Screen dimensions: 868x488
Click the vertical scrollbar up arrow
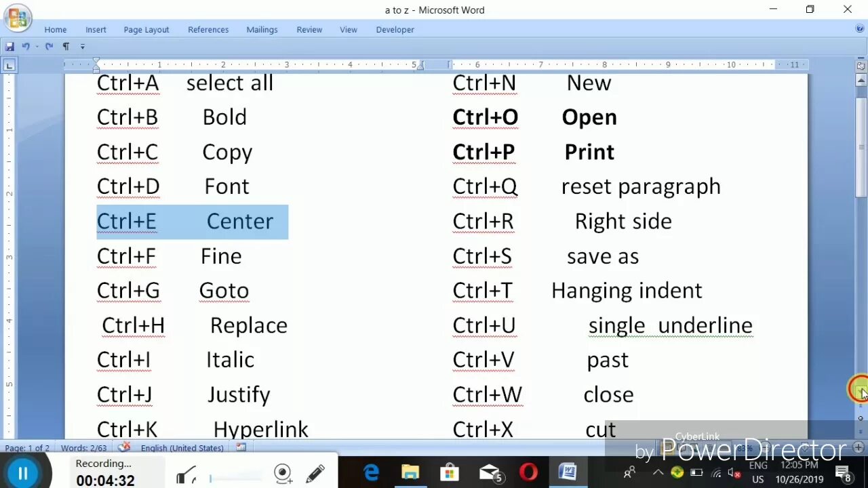coord(861,81)
